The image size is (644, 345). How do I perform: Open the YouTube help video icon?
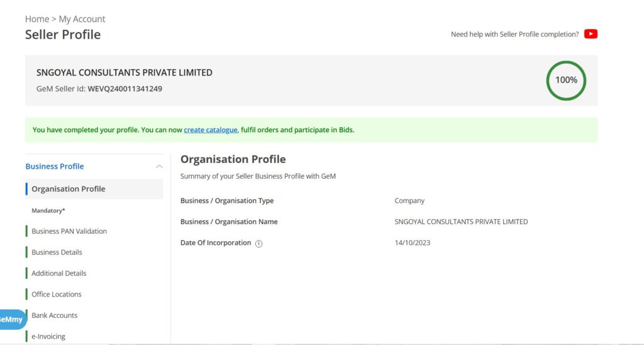pyautogui.click(x=591, y=34)
